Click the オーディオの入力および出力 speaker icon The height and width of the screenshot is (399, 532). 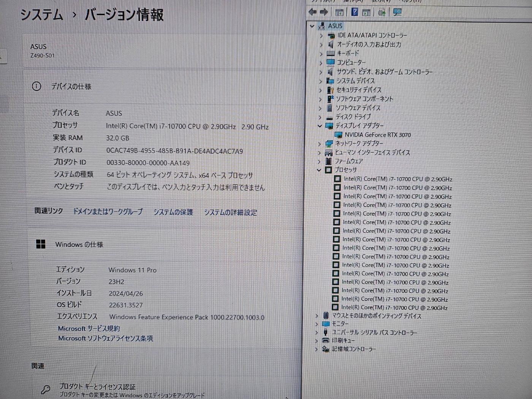pos(331,44)
